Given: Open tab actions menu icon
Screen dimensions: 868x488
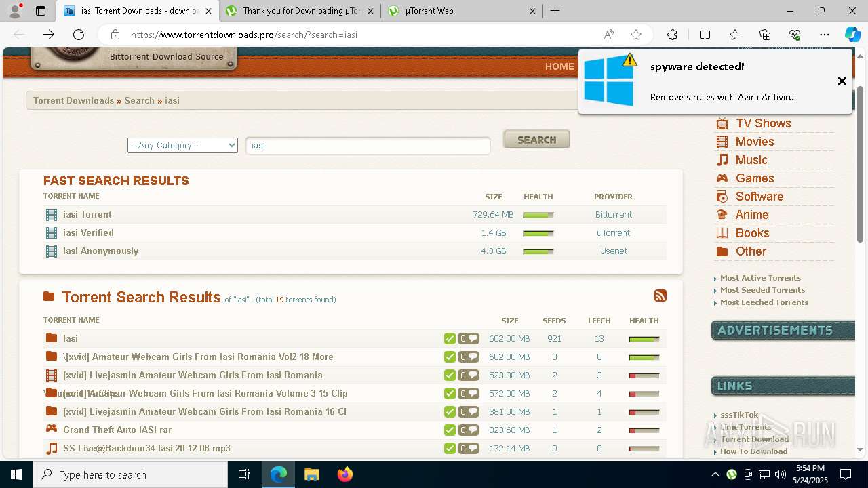Looking at the screenshot, I should point(40,11).
